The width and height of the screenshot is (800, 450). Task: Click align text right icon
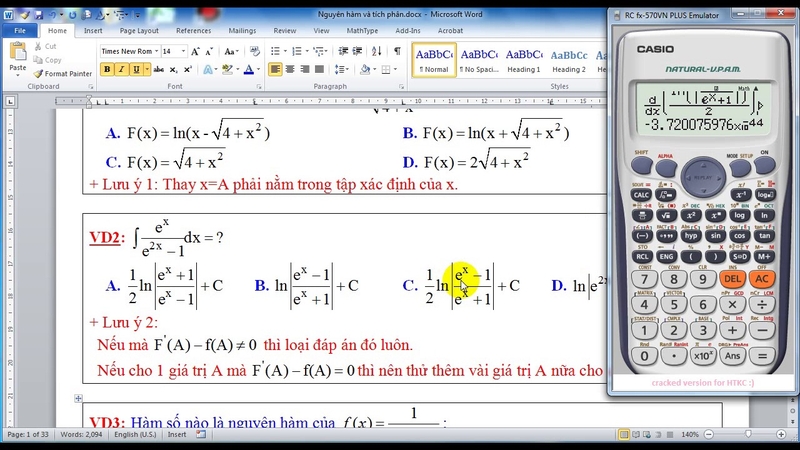(x=305, y=69)
